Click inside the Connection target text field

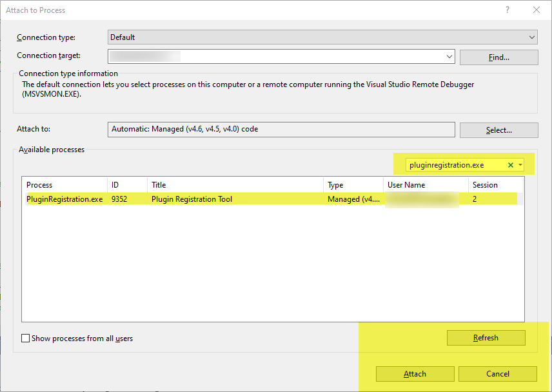coord(277,57)
